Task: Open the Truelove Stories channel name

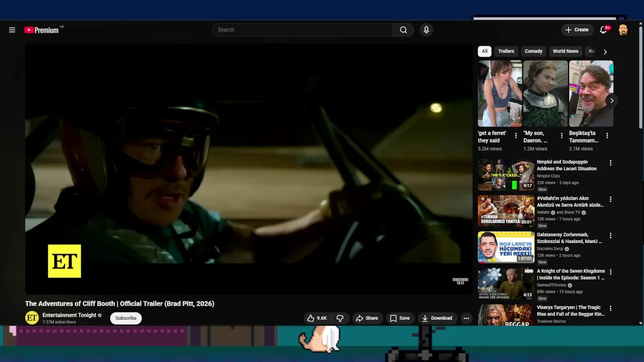Action: click(551, 321)
